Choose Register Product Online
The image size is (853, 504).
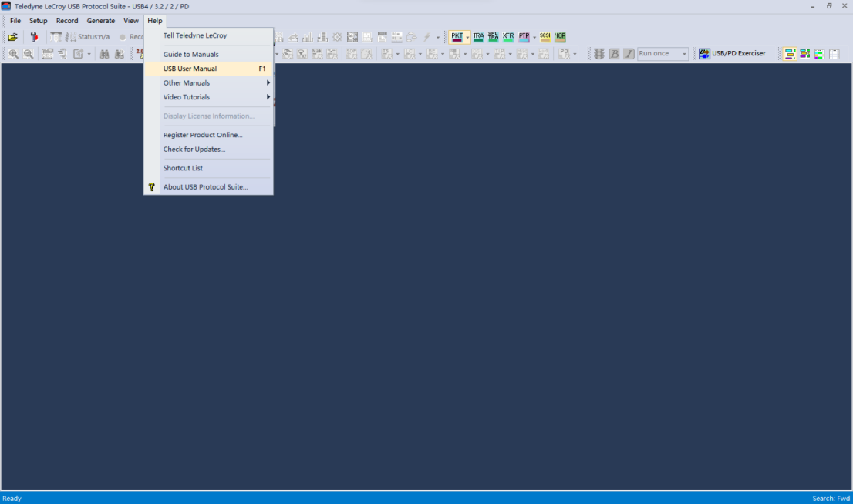pyautogui.click(x=208, y=135)
